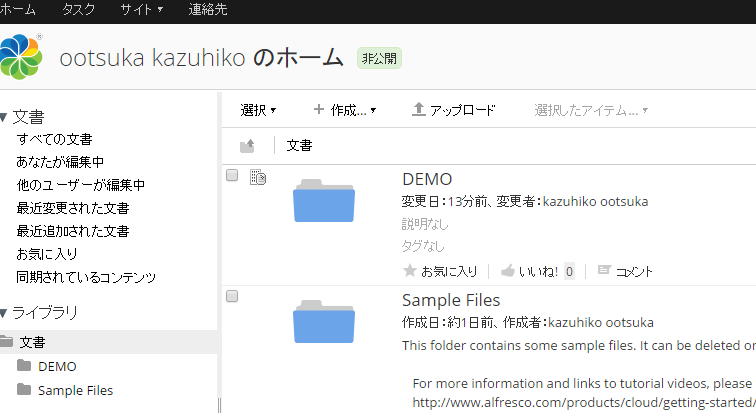Click kazuhiko ootsuka in Sample Files' 作成者 line

[x=601, y=322]
